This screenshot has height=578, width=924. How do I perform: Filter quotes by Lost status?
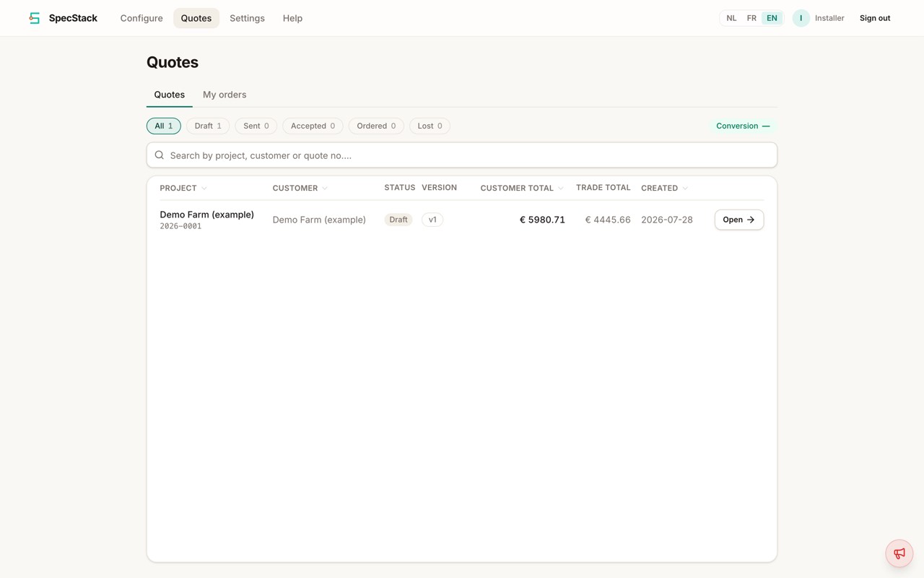point(430,126)
